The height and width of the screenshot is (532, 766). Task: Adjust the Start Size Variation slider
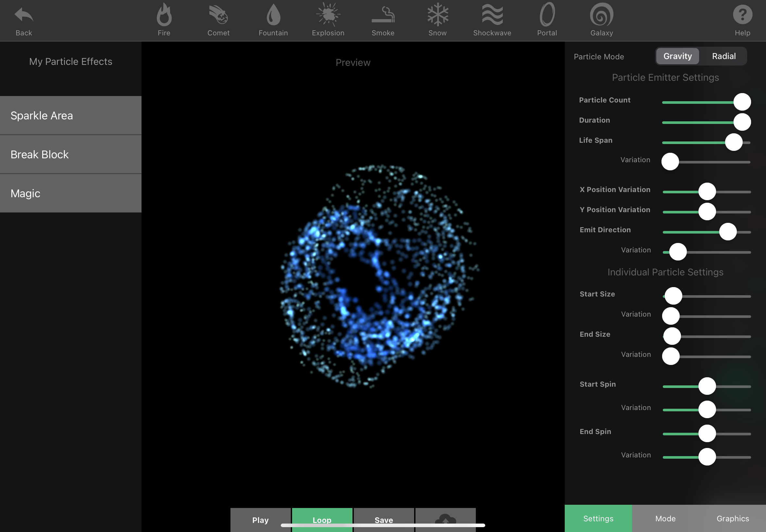[671, 316]
